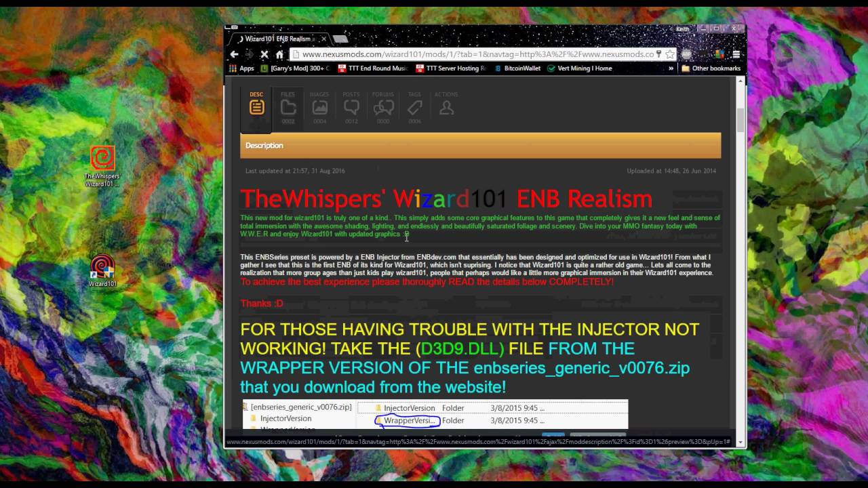This screenshot has width=868, height=488.
Task: Click red 'To achieve the best experience' line
Action: (x=427, y=282)
